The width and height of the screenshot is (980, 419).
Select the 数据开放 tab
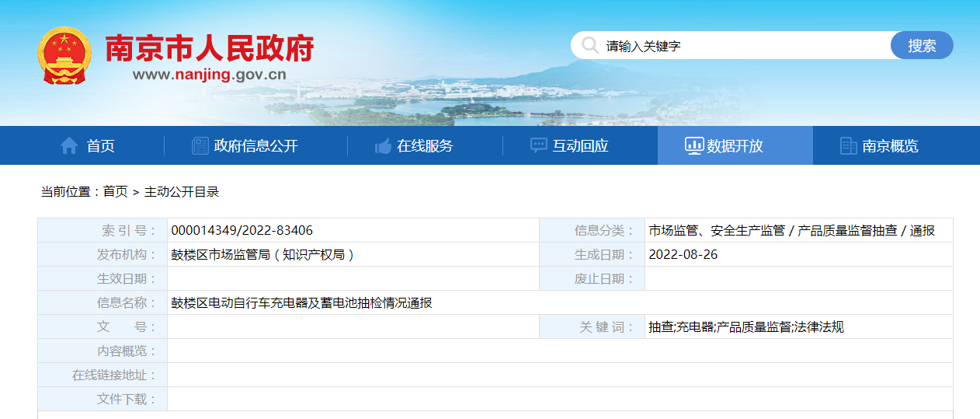coord(735,146)
